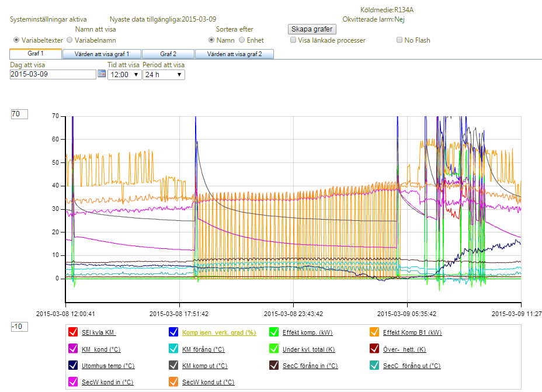Switch to the Graf 2 tab
The image size is (542, 392).
(168, 54)
